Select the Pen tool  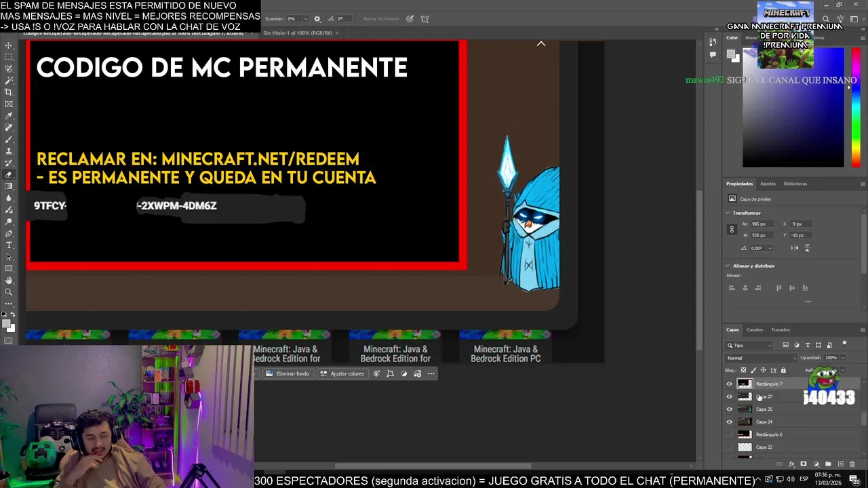pos(9,233)
